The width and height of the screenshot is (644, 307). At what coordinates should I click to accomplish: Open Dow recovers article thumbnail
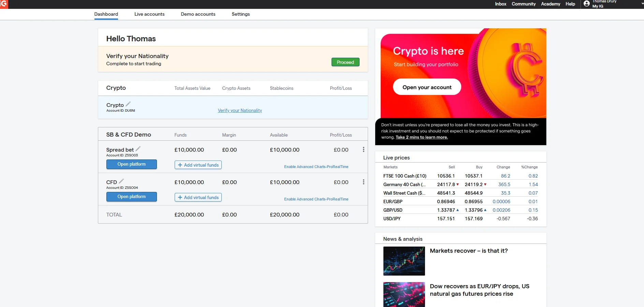click(404, 294)
